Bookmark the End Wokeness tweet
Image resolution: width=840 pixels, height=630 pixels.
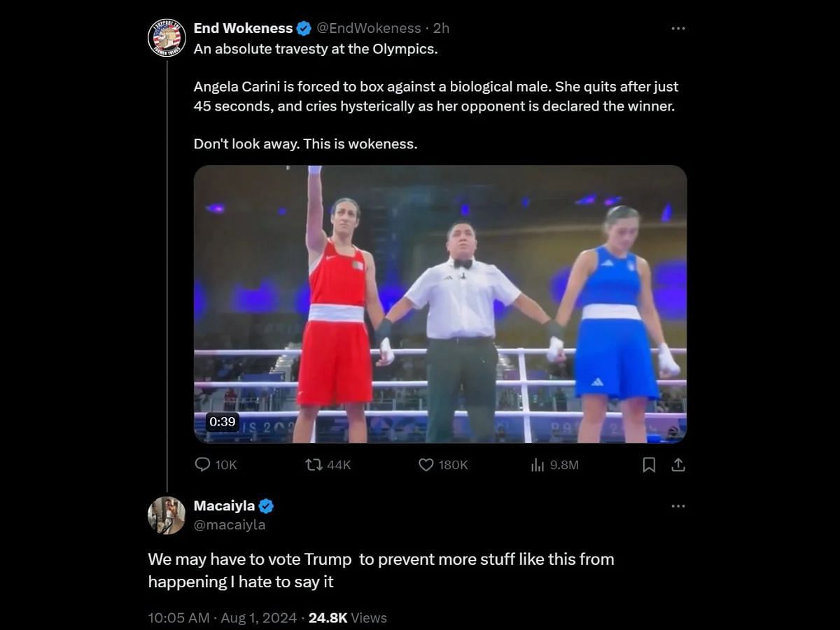tap(649, 465)
